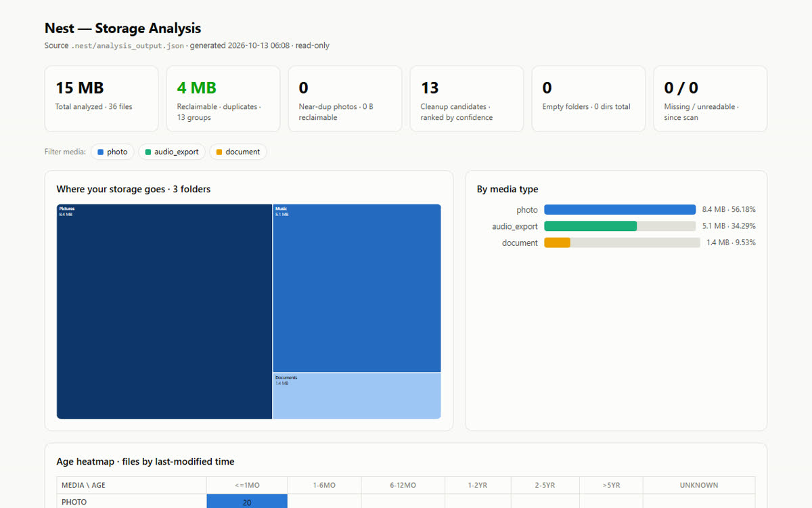Click the Age heatmap section heading
The height and width of the screenshot is (508, 812).
click(x=145, y=461)
